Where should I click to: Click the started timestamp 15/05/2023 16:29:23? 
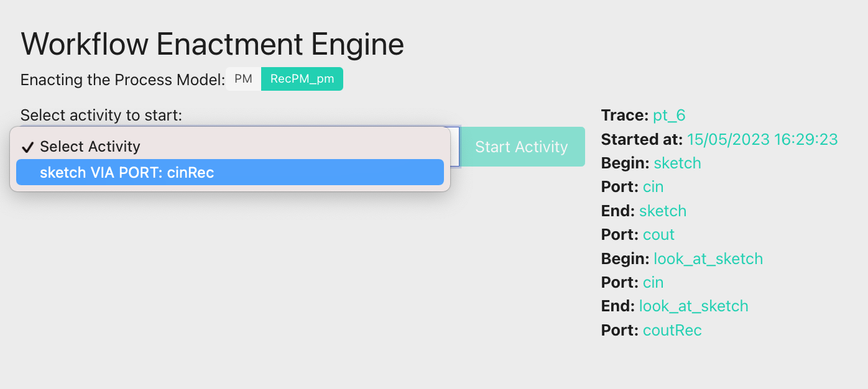(x=762, y=139)
